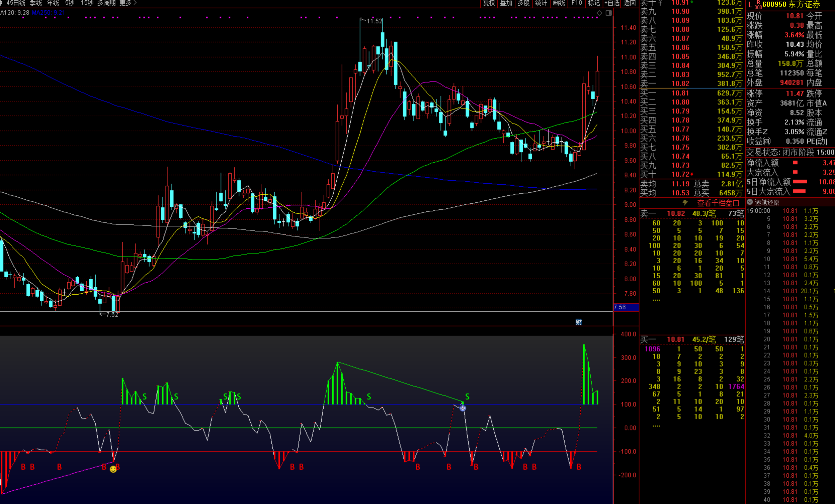Click the yellow smiley face signal marker
The image size is (835, 504).
(113, 469)
